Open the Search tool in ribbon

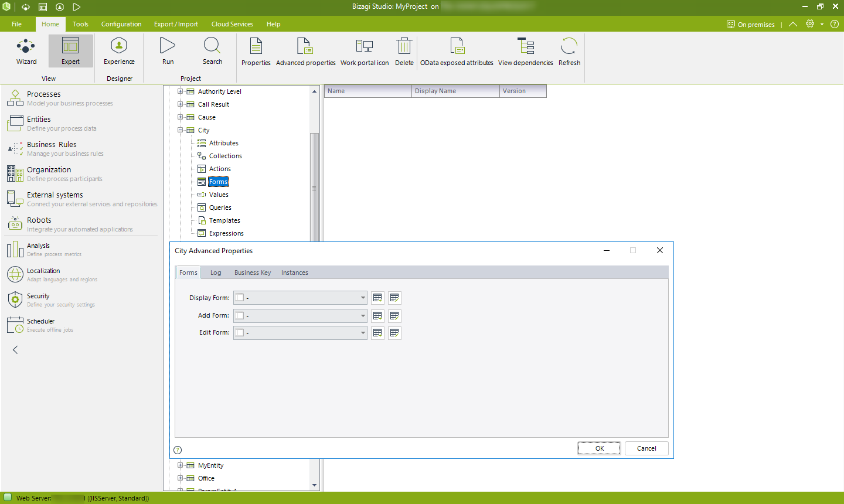tap(212, 51)
